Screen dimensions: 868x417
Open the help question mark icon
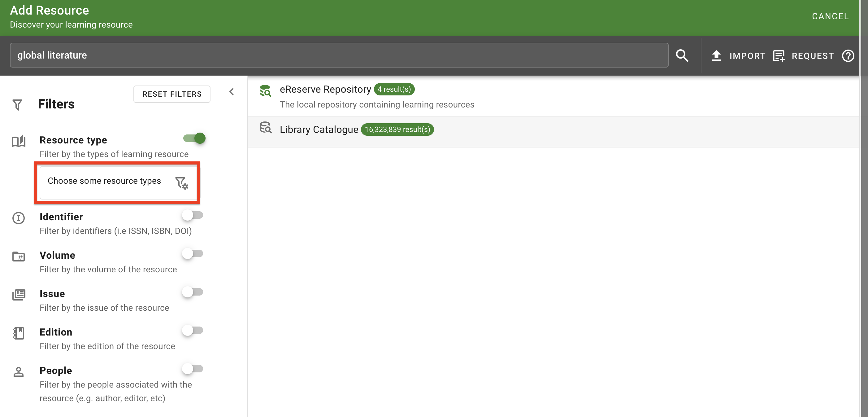coord(848,56)
